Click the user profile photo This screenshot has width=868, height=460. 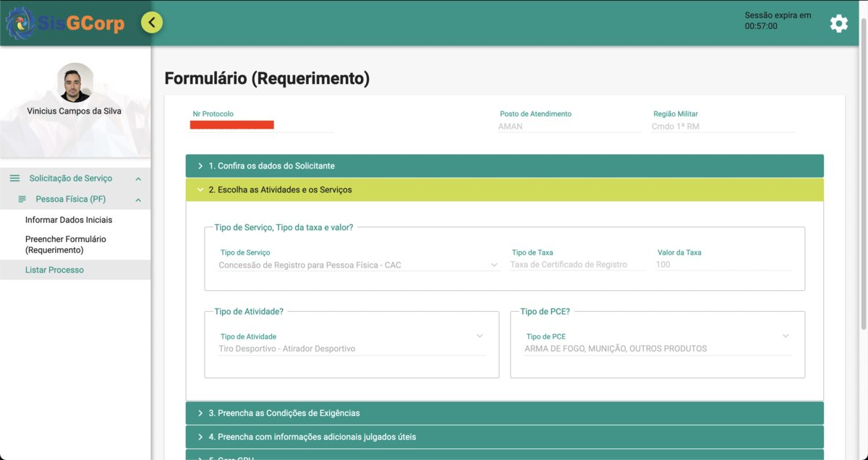click(75, 82)
